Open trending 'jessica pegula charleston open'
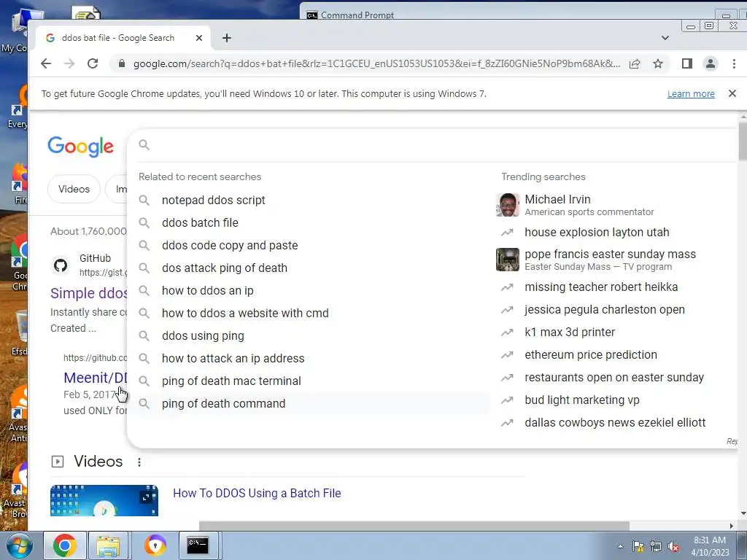The width and height of the screenshot is (747, 560). pyautogui.click(x=605, y=309)
